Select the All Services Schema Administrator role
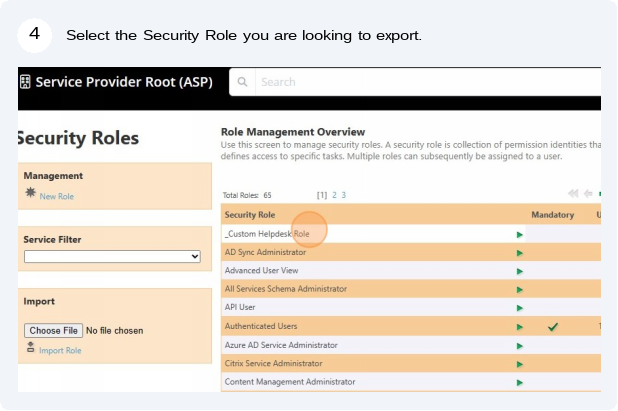The width and height of the screenshot is (618, 411). (x=286, y=289)
